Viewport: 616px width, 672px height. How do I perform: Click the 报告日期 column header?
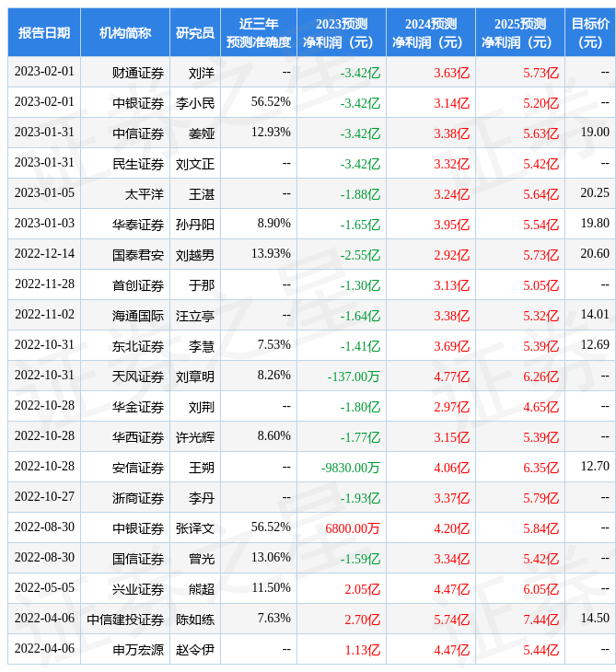(x=44, y=33)
